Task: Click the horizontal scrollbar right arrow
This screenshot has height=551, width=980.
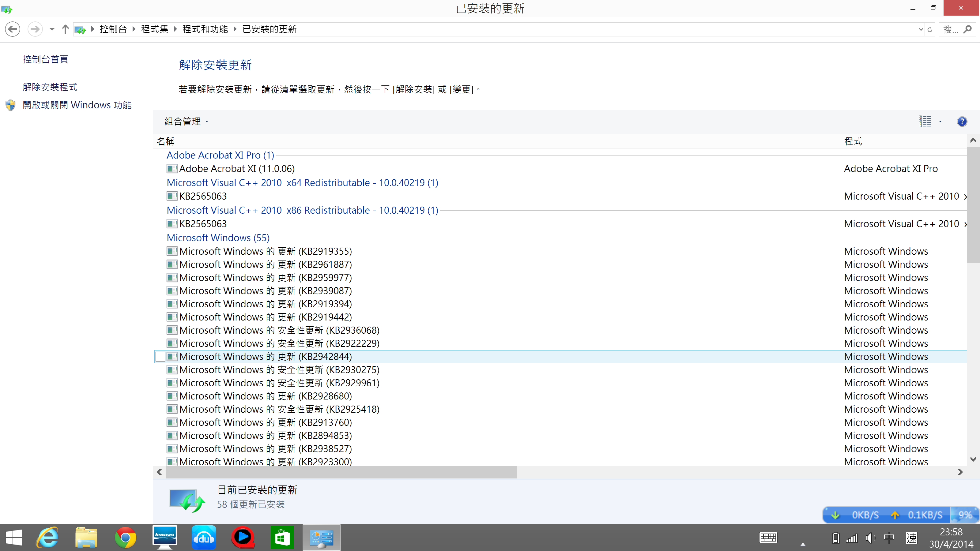Action: 960,472
